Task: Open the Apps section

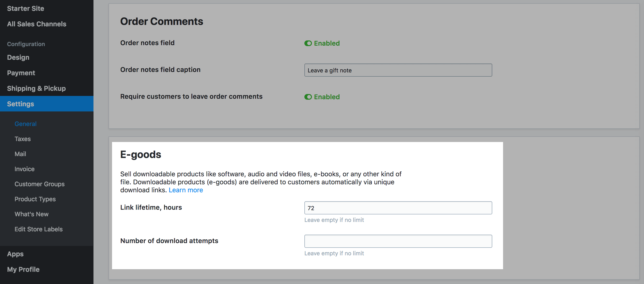Action: [x=15, y=254]
